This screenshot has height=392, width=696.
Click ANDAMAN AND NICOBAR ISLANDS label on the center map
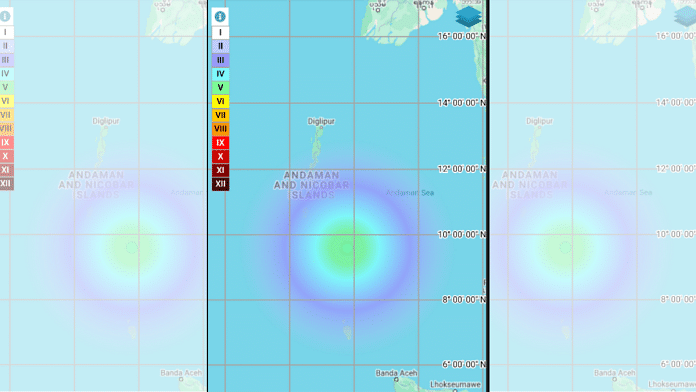[312, 185]
